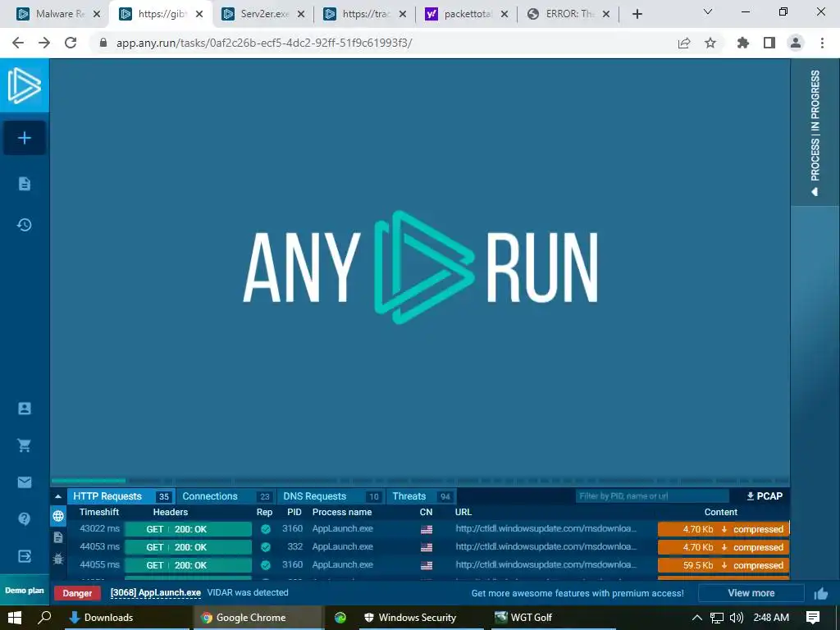This screenshot has height=630, width=840.
Task: Download the PCAP file
Action: pos(765,496)
